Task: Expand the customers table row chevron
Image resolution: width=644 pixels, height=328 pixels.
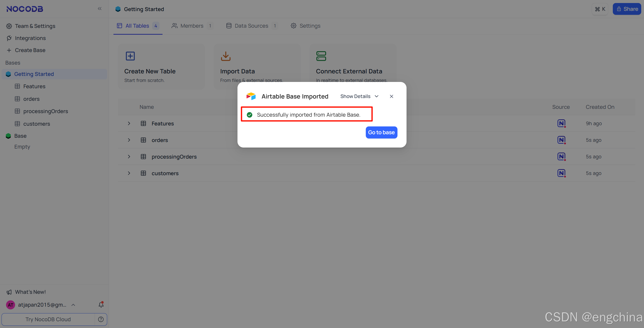Action: [129, 173]
